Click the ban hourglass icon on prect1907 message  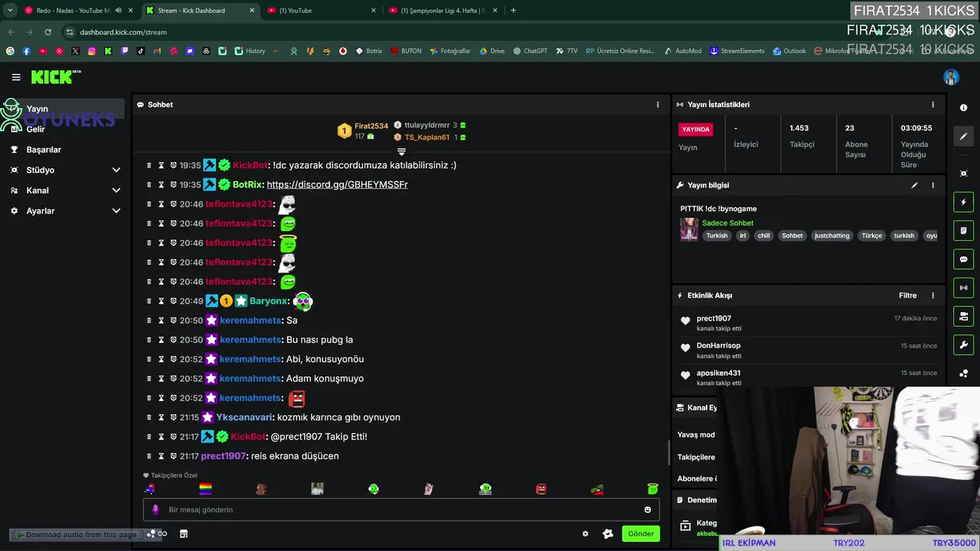tap(162, 456)
